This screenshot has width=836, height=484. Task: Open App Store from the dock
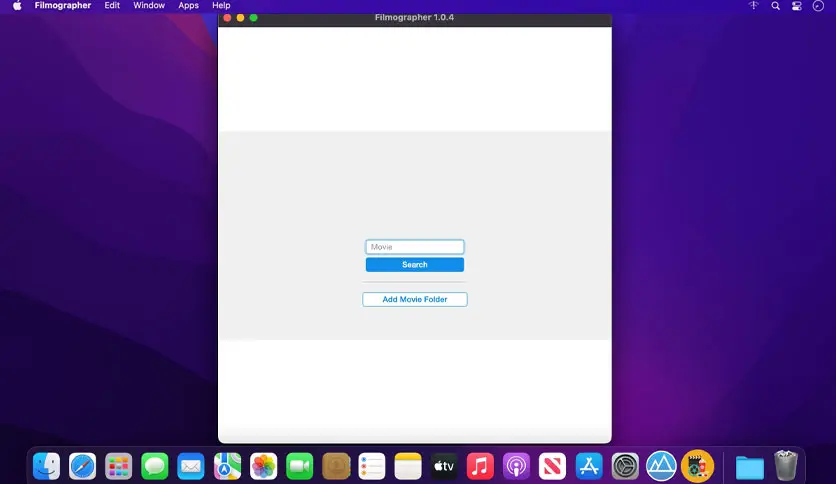[589, 466]
